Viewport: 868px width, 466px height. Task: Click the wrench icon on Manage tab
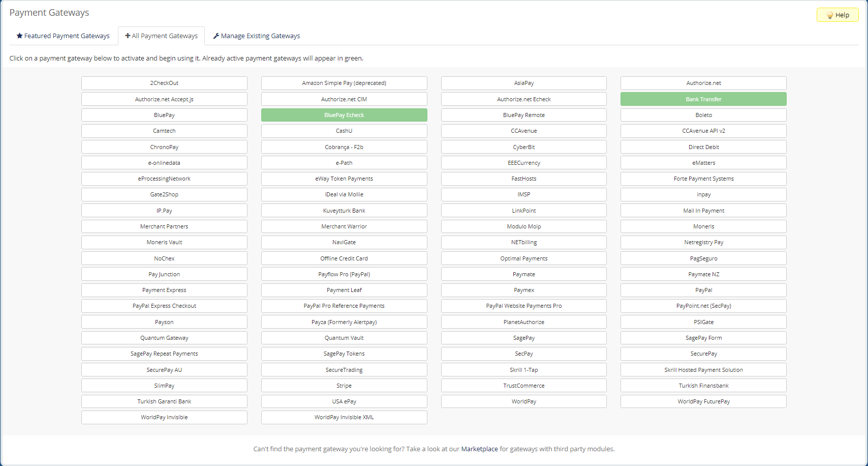pos(216,36)
